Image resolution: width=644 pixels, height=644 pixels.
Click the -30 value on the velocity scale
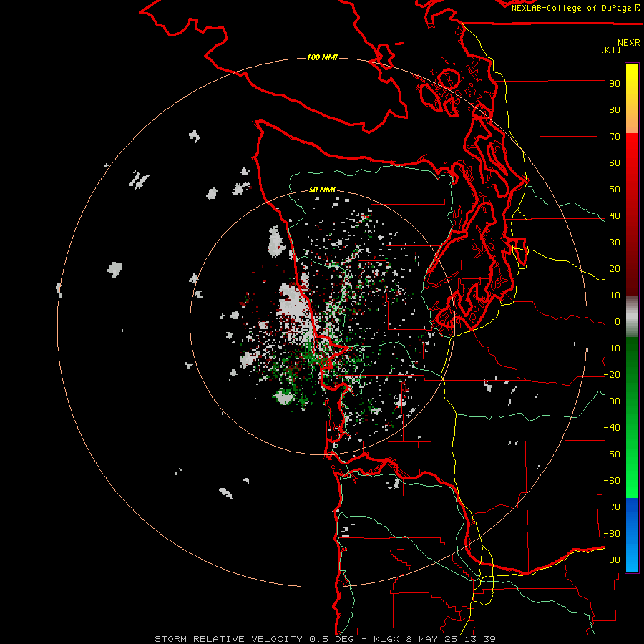tap(612, 401)
